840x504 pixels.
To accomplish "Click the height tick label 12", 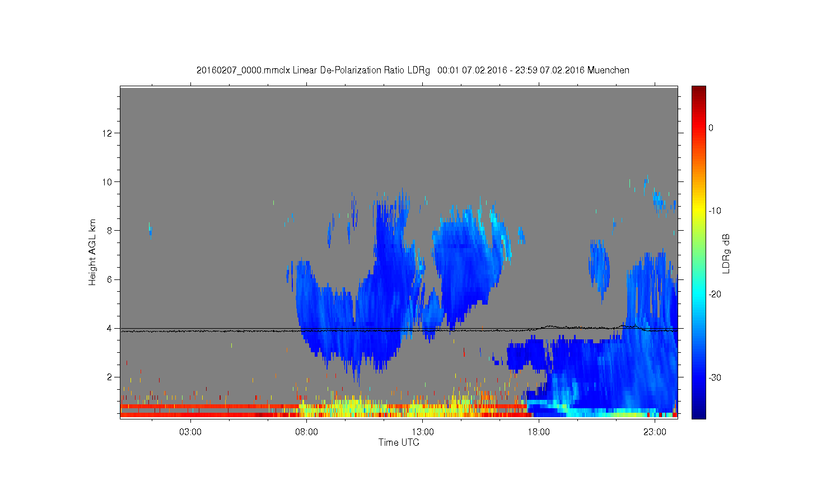I will [108, 133].
